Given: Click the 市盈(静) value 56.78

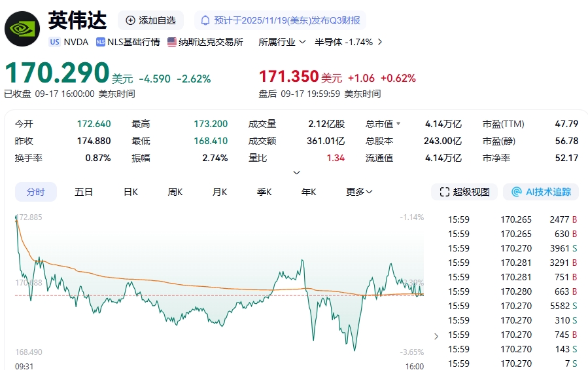Looking at the screenshot, I should [x=566, y=141].
